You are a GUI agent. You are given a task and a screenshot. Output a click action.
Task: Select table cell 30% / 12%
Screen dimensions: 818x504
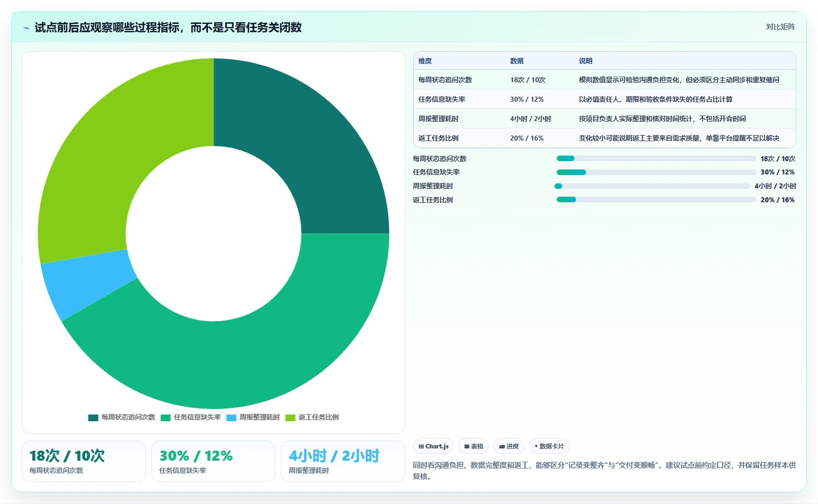pyautogui.click(x=527, y=99)
